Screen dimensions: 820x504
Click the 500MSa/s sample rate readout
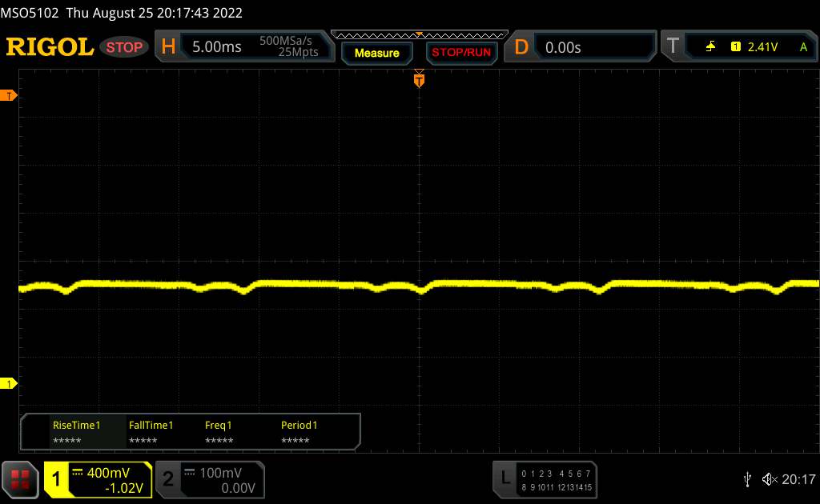pos(286,41)
